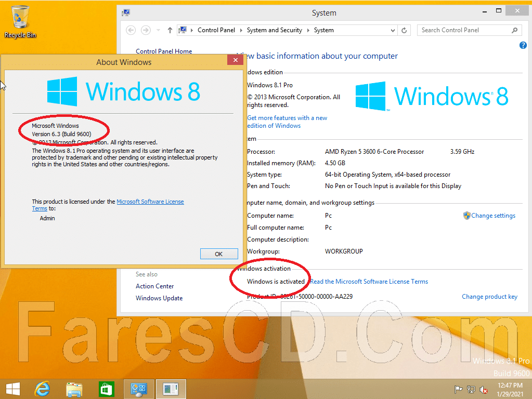Open the recent locations dropdown arrow
Viewport: 532px width, 399px height.
pyautogui.click(x=158, y=30)
